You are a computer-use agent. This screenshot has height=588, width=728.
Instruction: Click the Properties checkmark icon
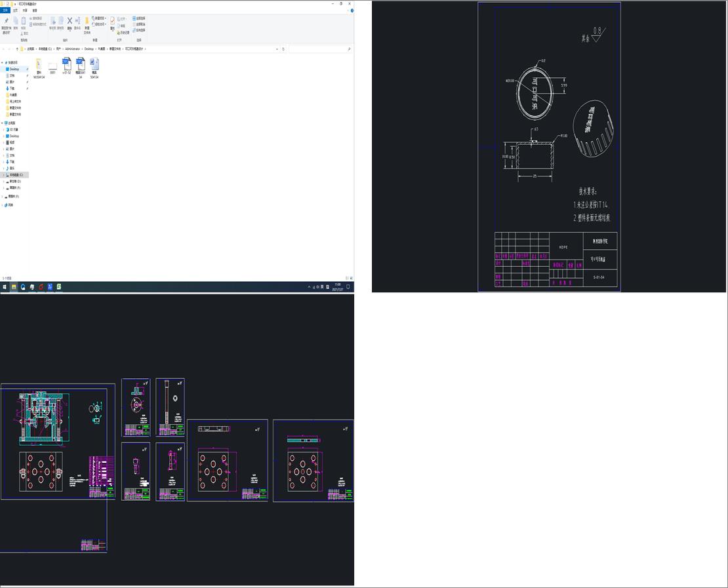(x=112, y=23)
